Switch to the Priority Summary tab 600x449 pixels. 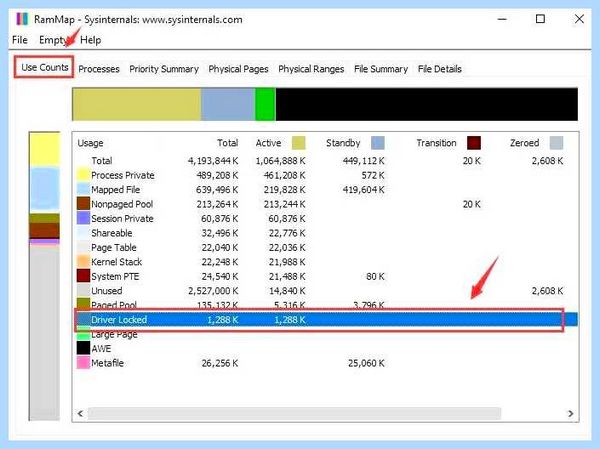pyautogui.click(x=164, y=69)
